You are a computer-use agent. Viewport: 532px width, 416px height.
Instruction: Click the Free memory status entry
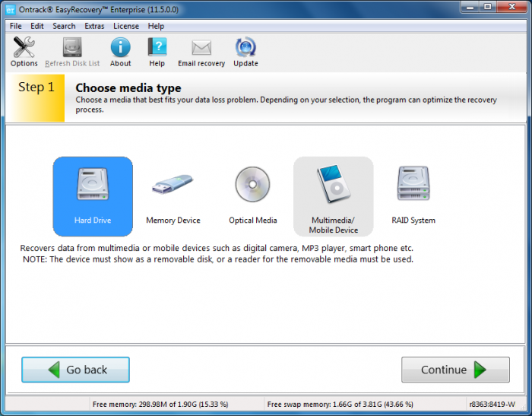[x=160, y=404]
